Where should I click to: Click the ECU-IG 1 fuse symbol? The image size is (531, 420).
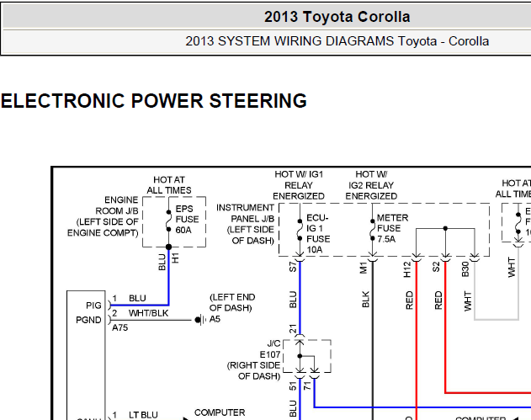300,230
